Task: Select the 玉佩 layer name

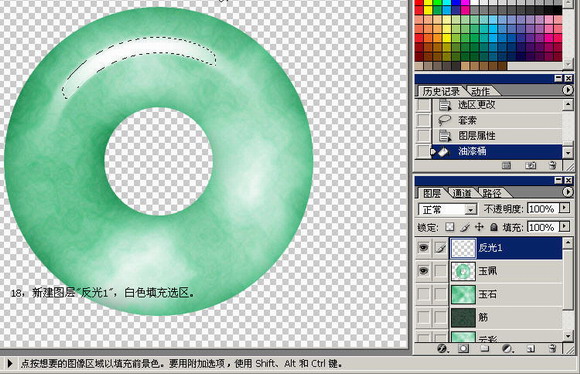Action: pyautogui.click(x=488, y=271)
